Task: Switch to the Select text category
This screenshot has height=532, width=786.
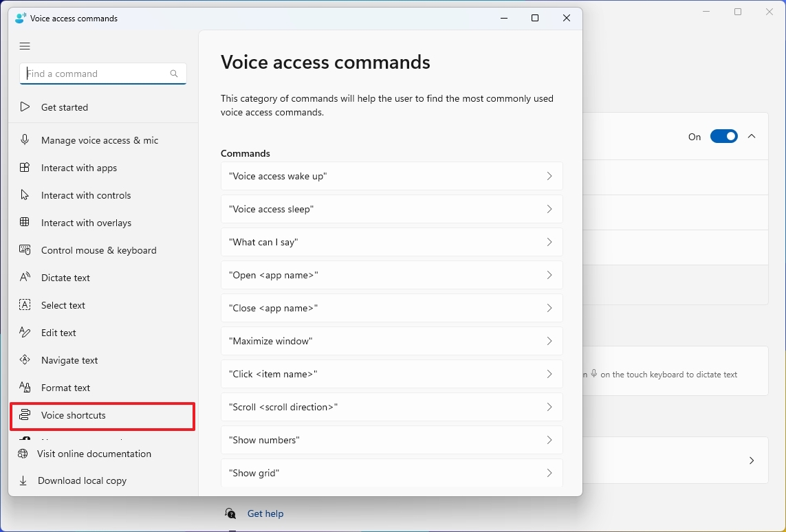Action: click(x=67, y=304)
